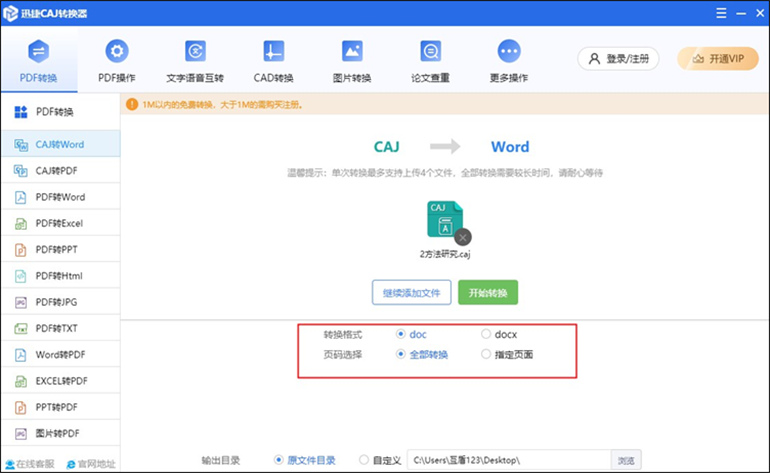Open the 更多操作 three-dot icon
Viewport: 770px width, 473px height.
click(x=509, y=51)
